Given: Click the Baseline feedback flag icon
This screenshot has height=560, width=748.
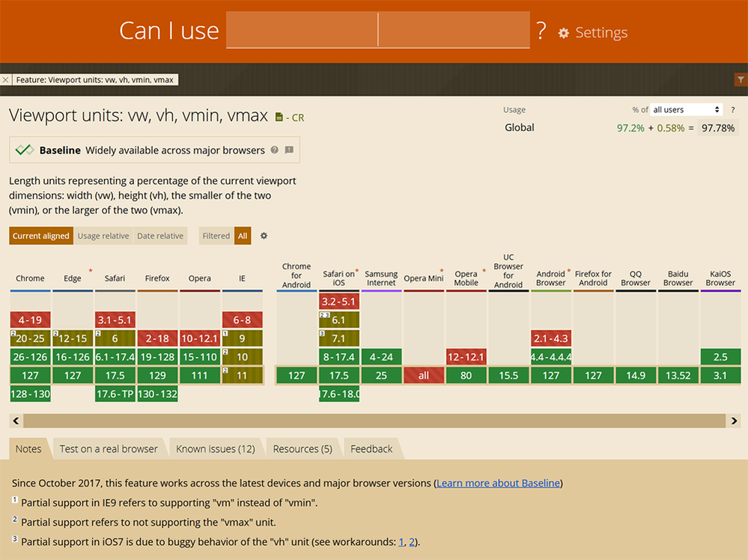Looking at the screenshot, I should tap(289, 150).
